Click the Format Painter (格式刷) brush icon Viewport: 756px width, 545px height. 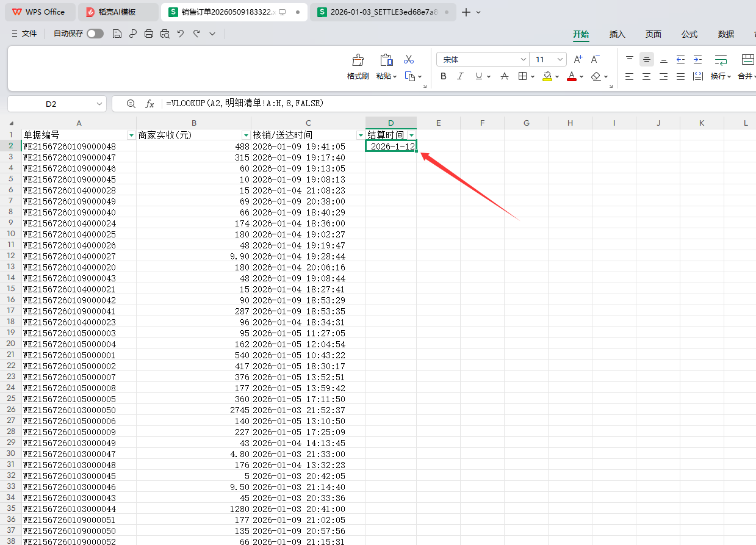[358, 60]
